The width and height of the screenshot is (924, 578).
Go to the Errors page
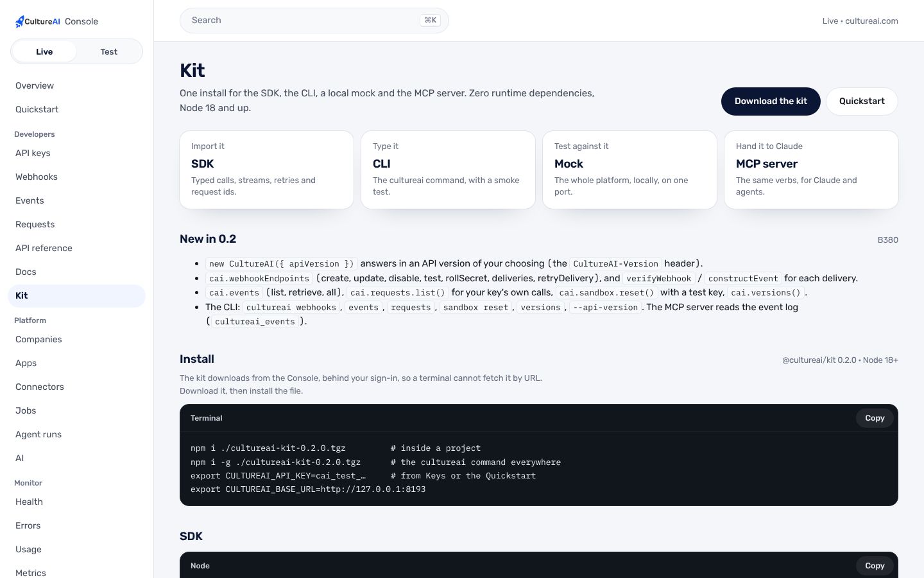[76, 525]
